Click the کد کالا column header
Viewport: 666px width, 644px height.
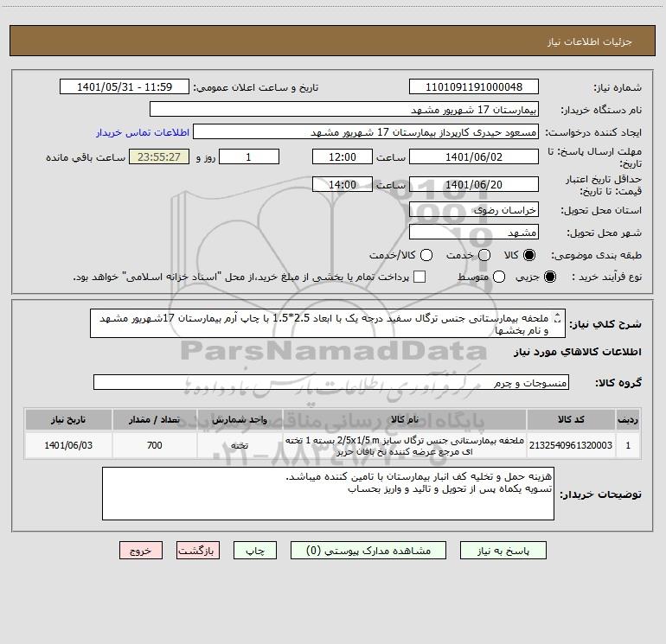[571, 419]
